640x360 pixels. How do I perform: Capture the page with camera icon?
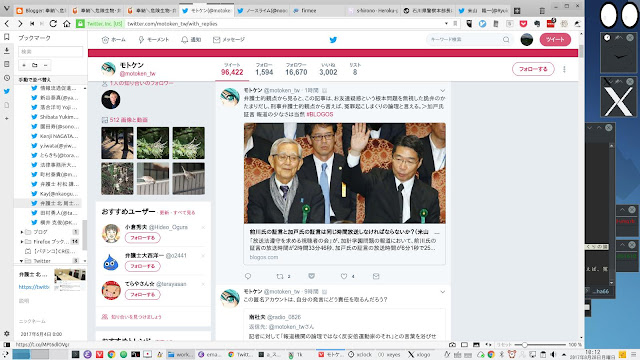coord(452,345)
